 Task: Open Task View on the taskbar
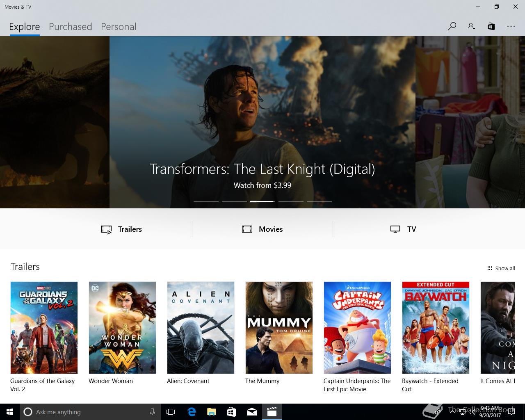pos(171,412)
